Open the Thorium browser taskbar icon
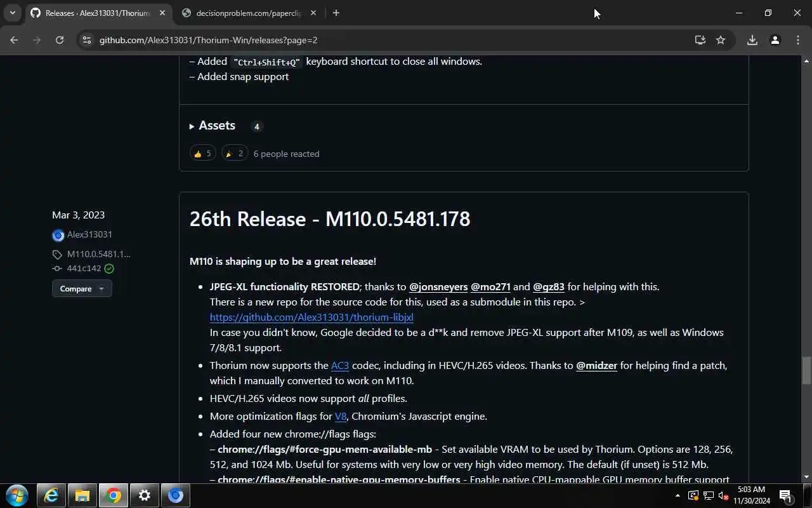This screenshot has height=508, width=812. 176,495
